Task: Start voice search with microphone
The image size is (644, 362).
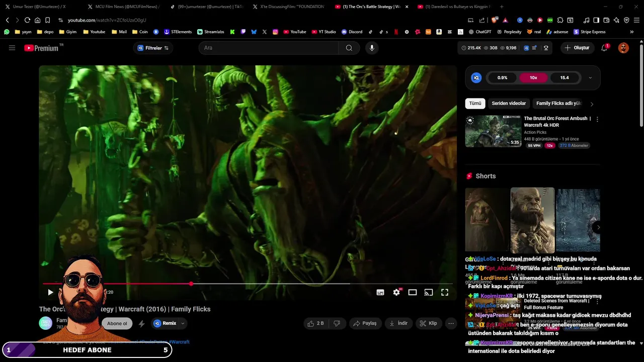Action: coord(372,48)
